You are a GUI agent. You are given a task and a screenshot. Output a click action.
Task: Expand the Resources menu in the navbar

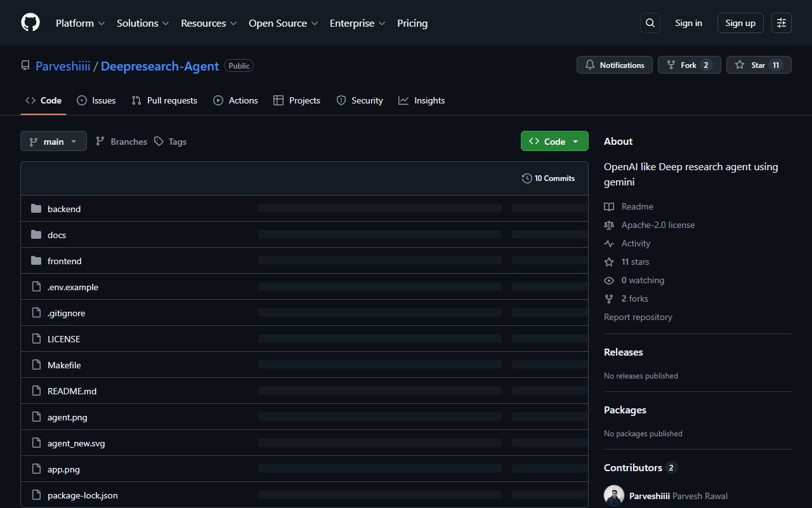click(209, 23)
